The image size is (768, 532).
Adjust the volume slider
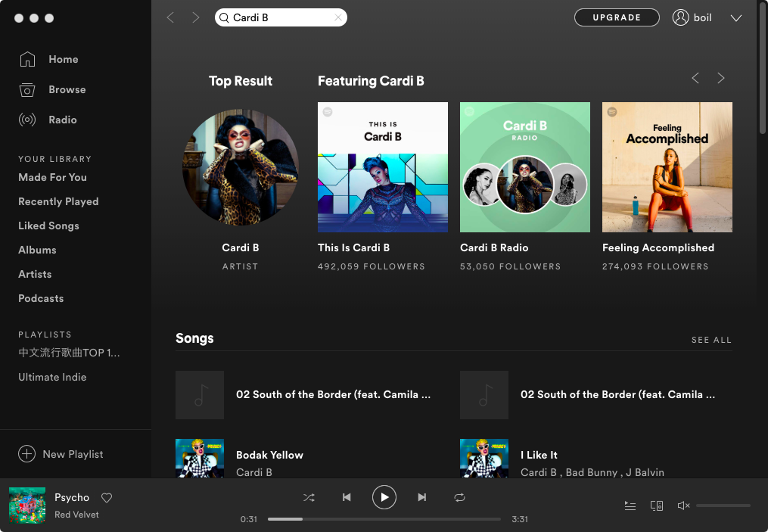[x=723, y=506]
